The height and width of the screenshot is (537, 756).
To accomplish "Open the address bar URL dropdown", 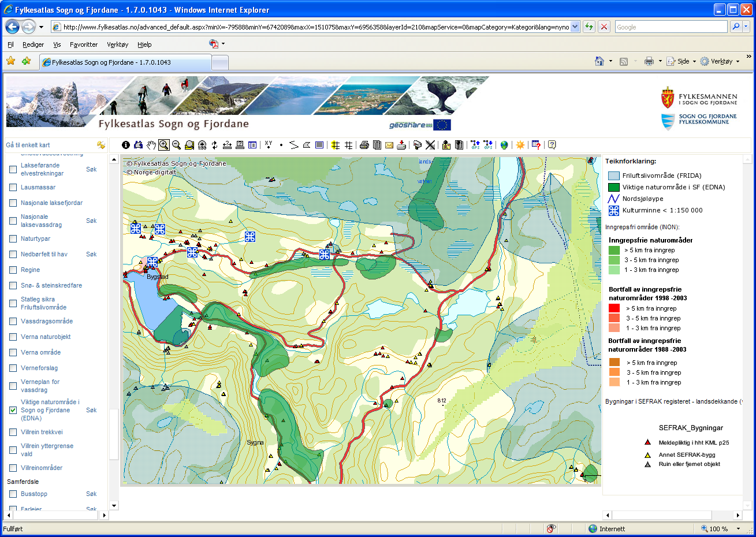I will [x=575, y=27].
